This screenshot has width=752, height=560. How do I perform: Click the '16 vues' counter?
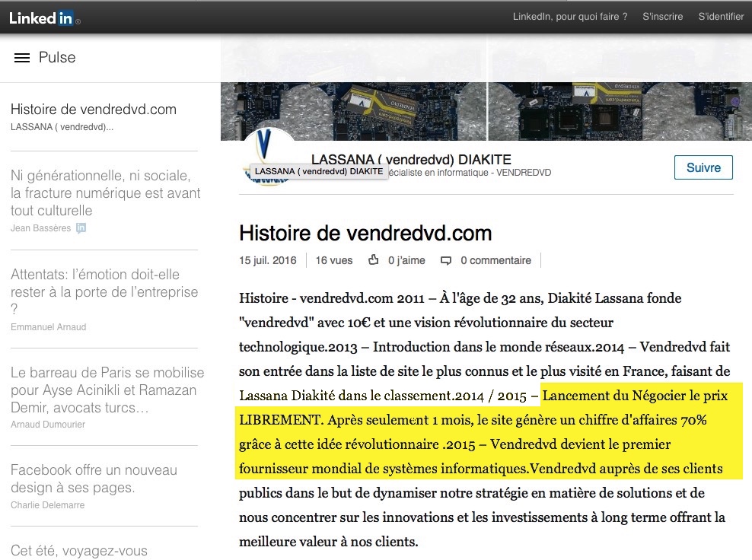click(x=334, y=260)
